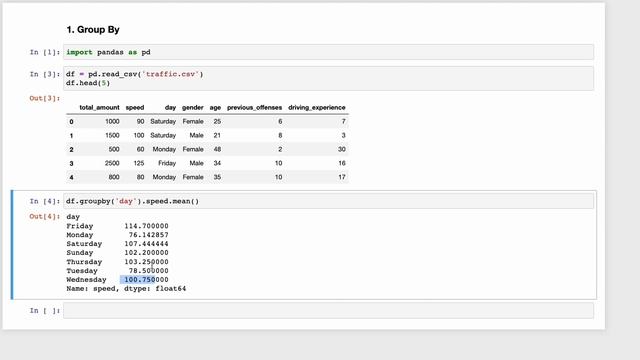Click Tuesday mean value 78.500000

tap(149, 271)
